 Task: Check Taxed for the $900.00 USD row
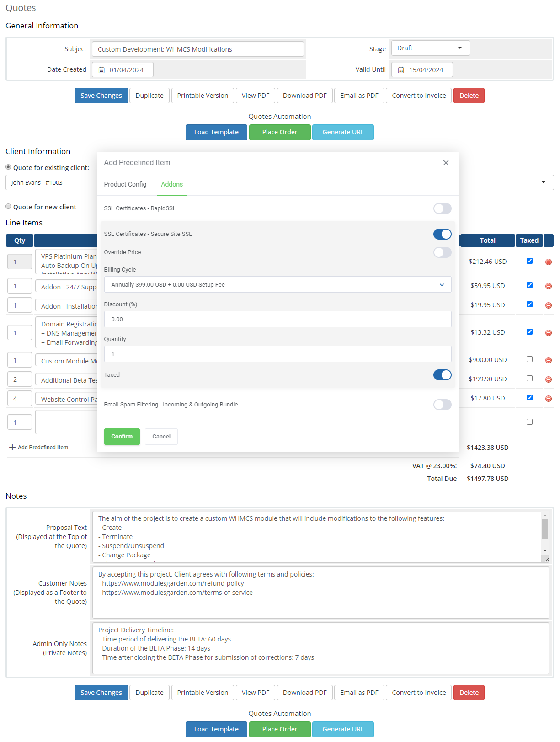(x=529, y=359)
